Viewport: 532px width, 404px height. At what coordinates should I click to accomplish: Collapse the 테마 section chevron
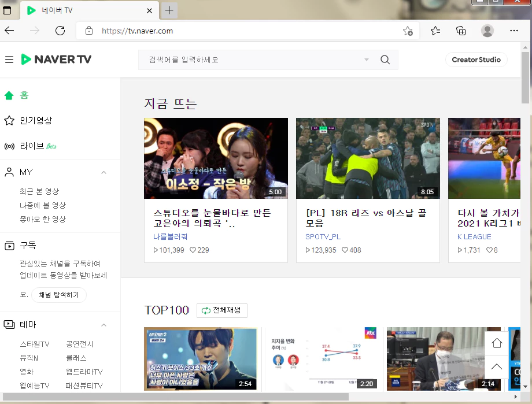(x=104, y=325)
